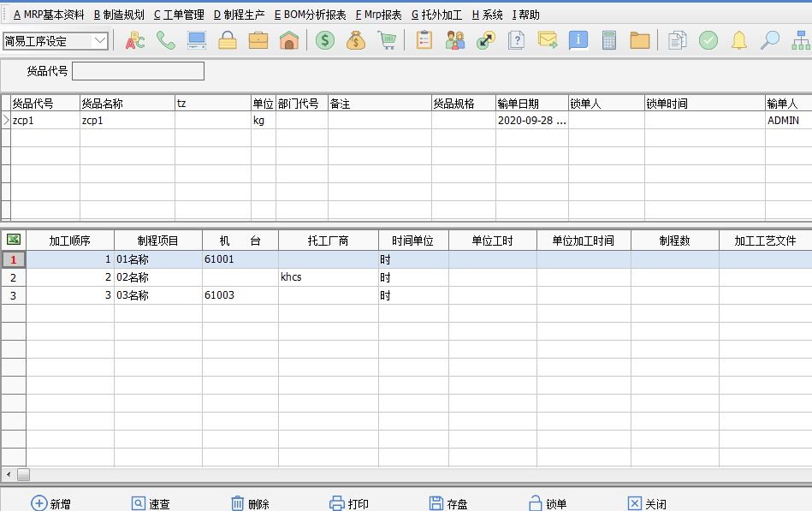Click the 关闭 button
Screen dimensions: 812x511
coord(647,503)
